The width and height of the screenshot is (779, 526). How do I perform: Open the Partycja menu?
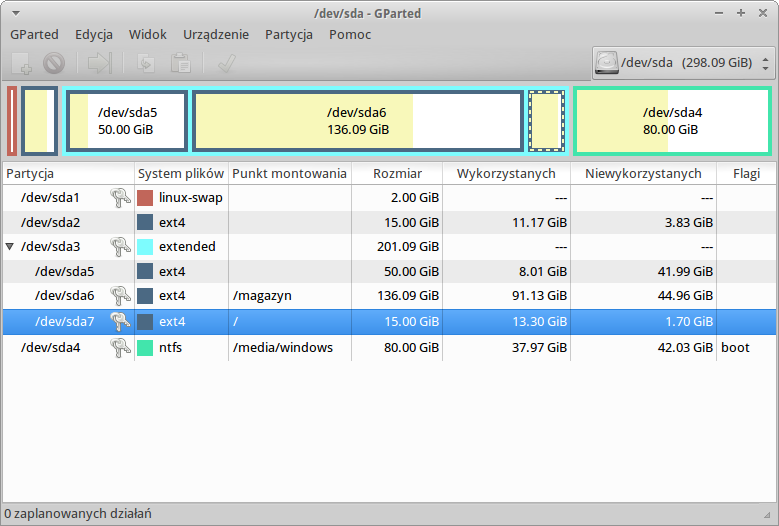click(289, 35)
